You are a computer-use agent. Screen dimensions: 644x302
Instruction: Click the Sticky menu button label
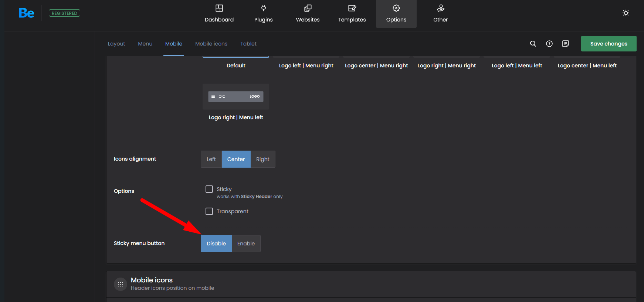[x=139, y=243]
